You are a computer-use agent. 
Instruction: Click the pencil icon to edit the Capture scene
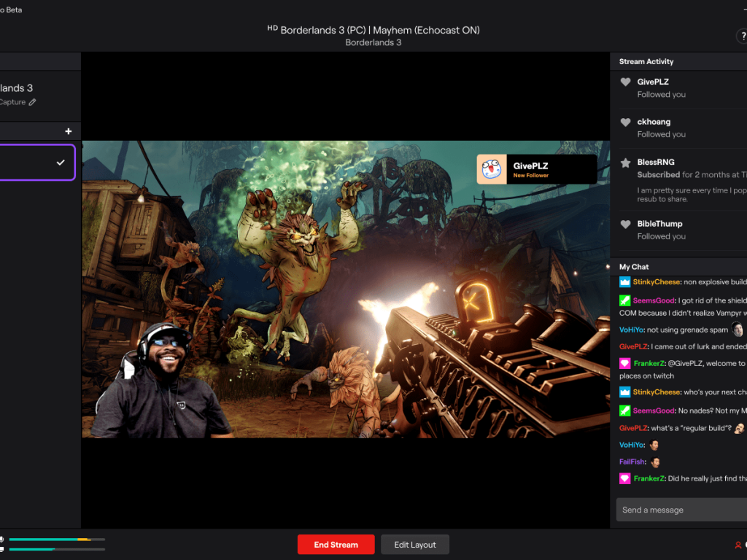click(32, 102)
